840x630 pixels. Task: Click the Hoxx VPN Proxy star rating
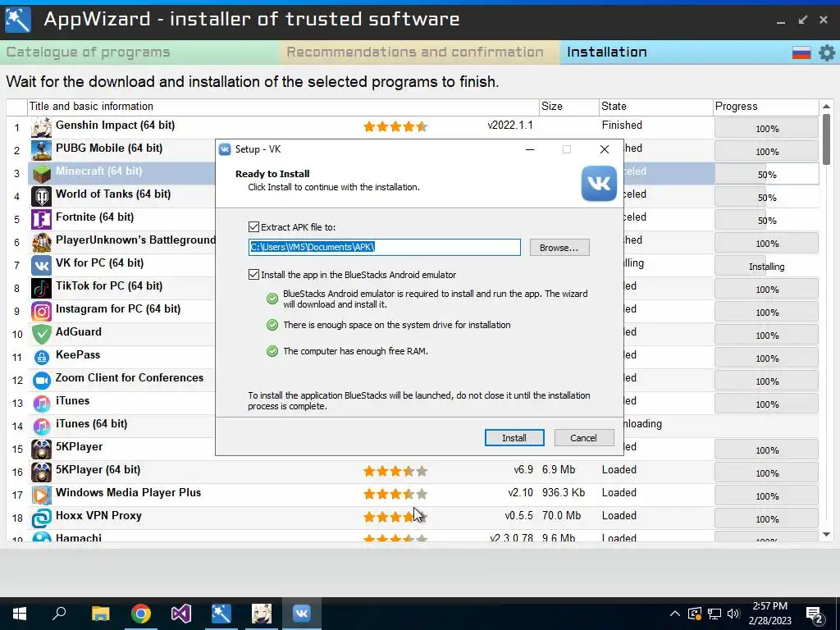pos(395,517)
